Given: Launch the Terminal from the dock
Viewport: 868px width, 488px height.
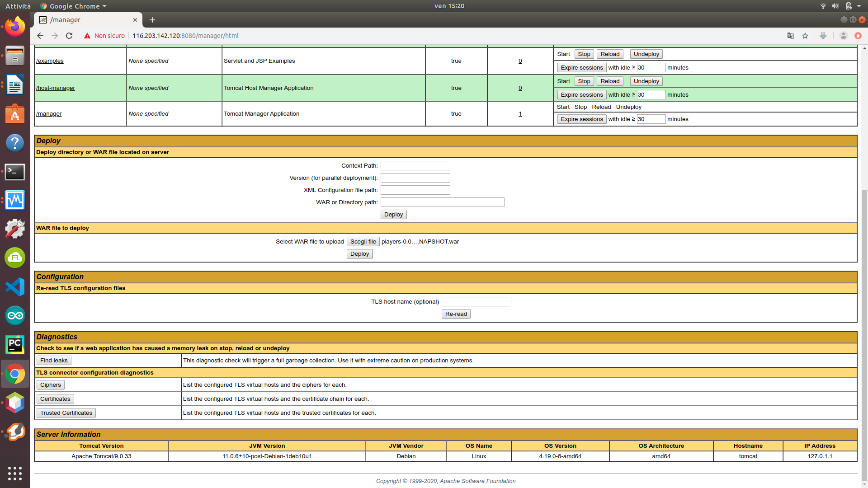Looking at the screenshot, I should tap(15, 172).
